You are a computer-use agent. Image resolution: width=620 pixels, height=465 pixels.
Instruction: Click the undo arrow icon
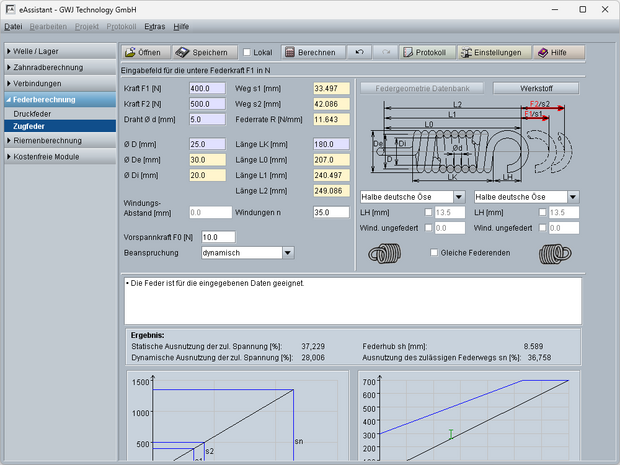pyautogui.click(x=359, y=52)
